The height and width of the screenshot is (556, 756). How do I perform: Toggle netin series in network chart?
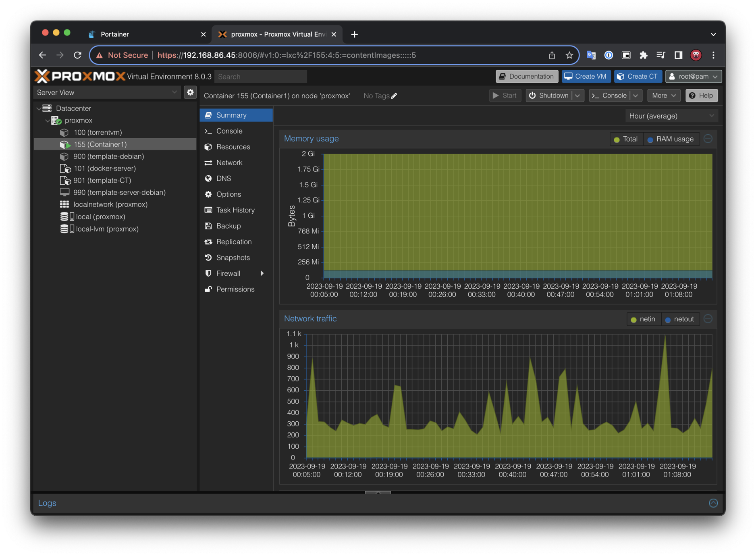[643, 319]
